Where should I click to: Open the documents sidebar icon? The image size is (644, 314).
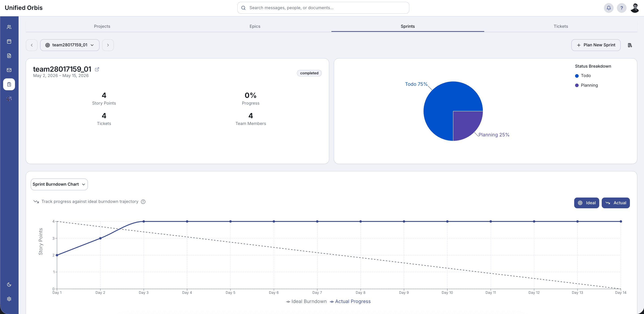[x=9, y=56]
